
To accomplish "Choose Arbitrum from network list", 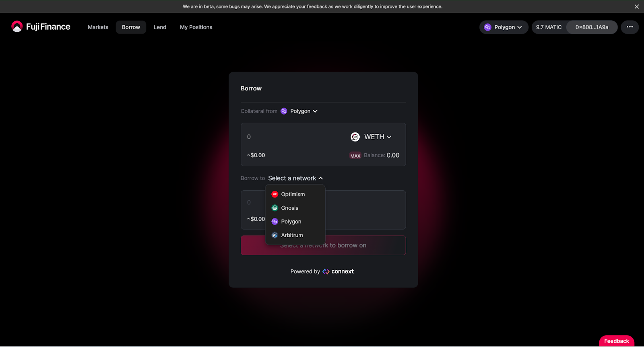I will (295, 235).
